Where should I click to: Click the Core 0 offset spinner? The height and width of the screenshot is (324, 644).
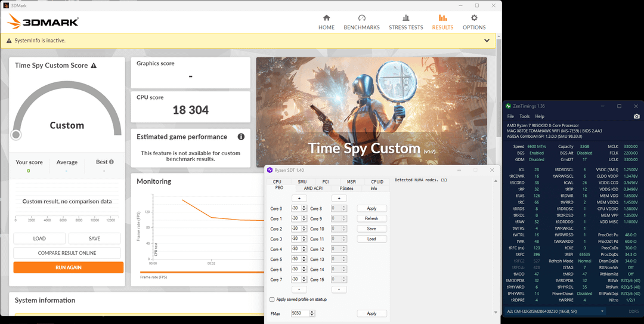click(304, 208)
